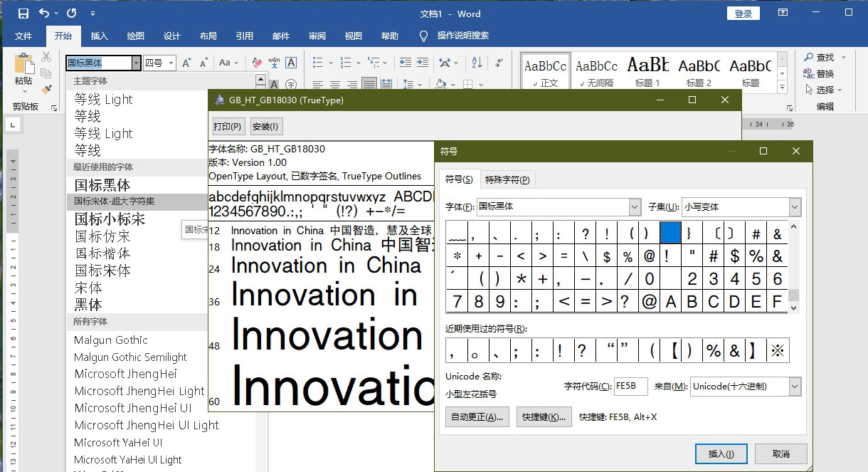Copy the selection
The height and width of the screenshot is (472, 868).
click(46, 73)
